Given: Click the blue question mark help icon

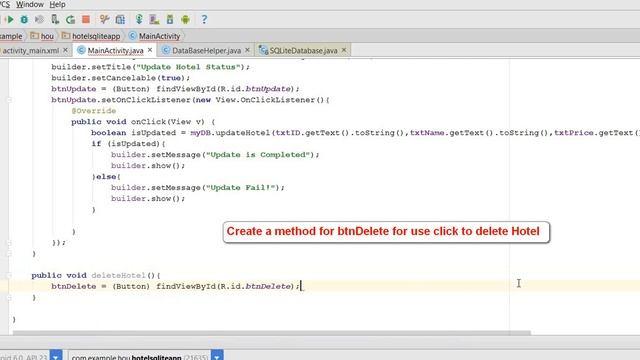Looking at the screenshot, I should pos(204,20).
